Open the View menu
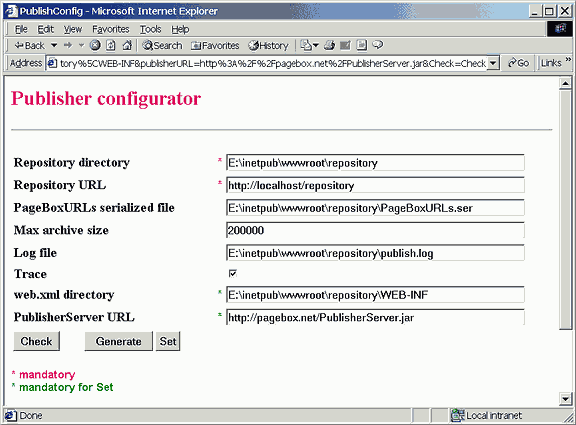The height and width of the screenshot is (425, 576). [x=73, y=29]
